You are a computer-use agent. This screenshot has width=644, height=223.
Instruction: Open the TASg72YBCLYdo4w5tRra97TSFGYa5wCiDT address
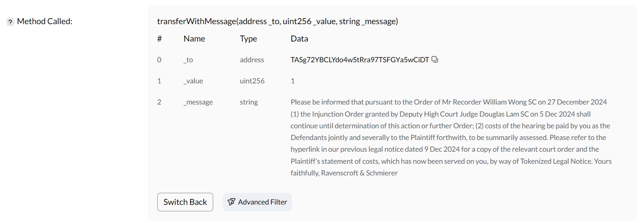tap(360, 60)
